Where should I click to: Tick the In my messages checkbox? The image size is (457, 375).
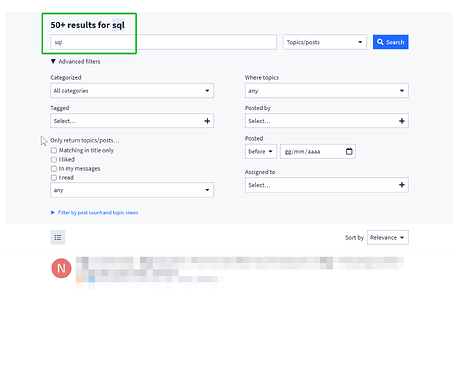point(54,169)
